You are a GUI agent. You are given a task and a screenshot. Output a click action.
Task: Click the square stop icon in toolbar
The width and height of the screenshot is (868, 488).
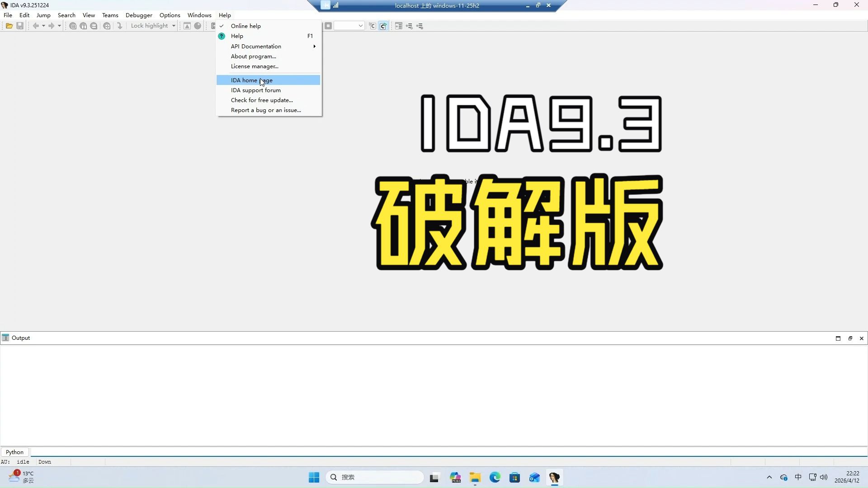(x=328, y=26)
